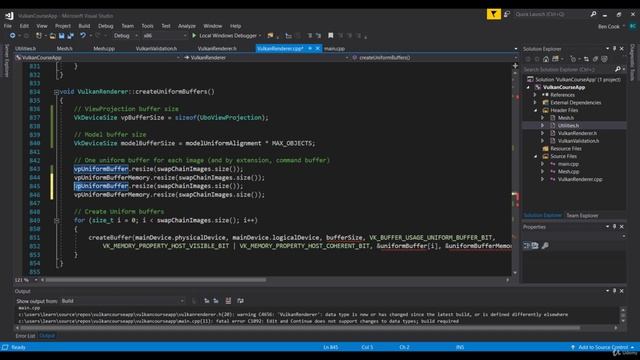Click the Search Solution Explorer field
The image size is (640, 360).
coord(569,69)
